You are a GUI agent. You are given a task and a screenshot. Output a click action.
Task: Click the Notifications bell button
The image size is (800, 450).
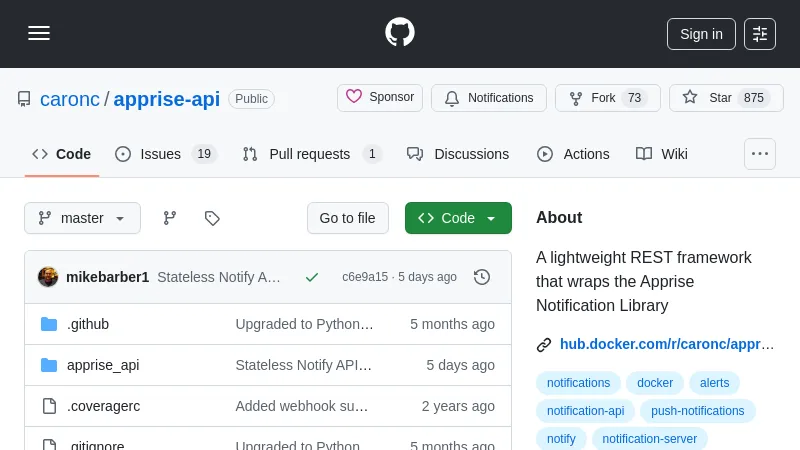[x=489, y=98]
